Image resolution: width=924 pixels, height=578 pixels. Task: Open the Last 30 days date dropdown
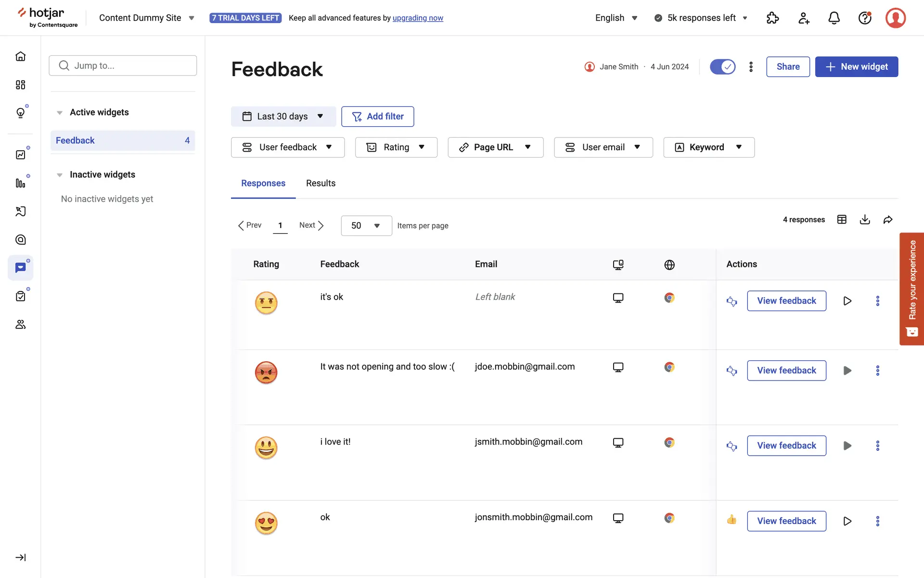tap(283, 117)
